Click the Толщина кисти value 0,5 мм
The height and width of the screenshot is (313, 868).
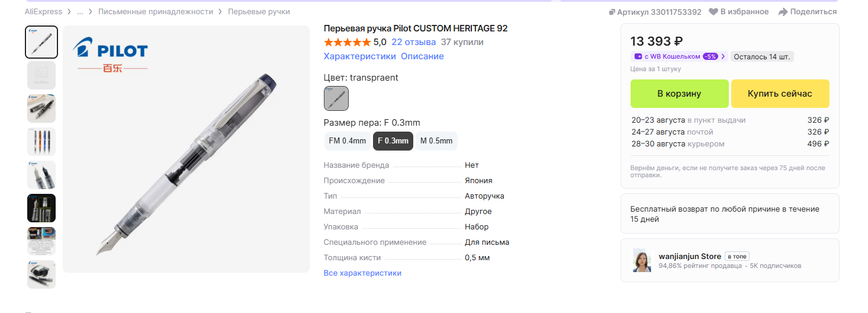(477, 258)
